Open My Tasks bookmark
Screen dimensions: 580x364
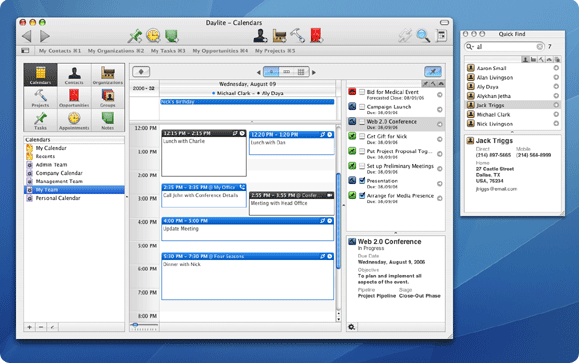[168, 51]
